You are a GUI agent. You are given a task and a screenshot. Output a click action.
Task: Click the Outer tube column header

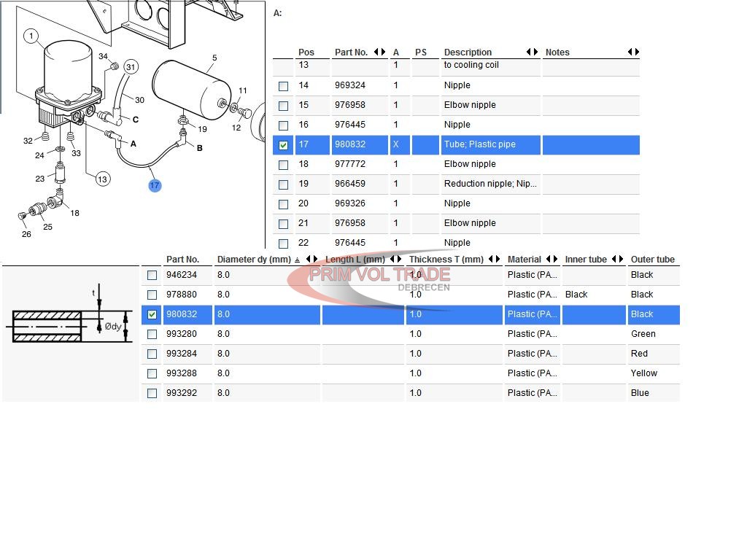click(x=653, y=259)
